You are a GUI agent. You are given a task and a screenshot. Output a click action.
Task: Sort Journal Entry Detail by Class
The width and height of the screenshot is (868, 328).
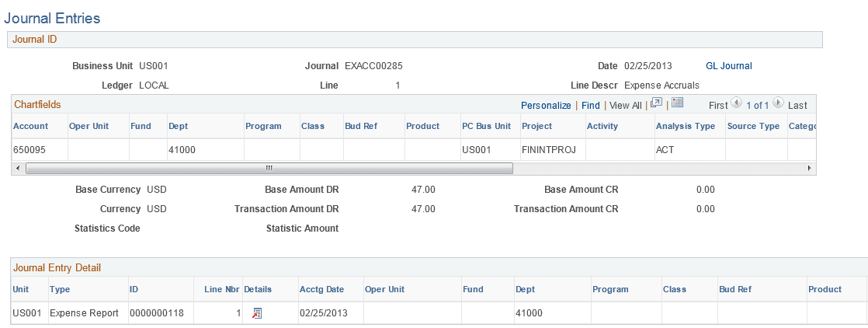point(674,289)
